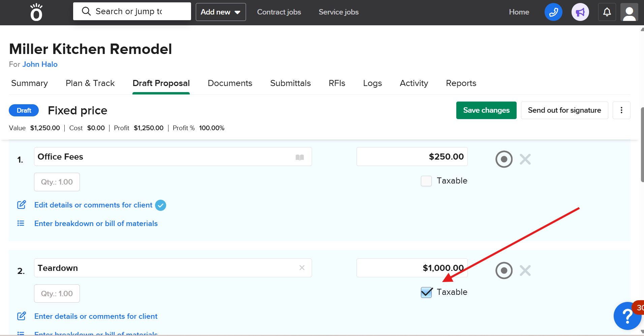Select the radio button beside Office Fees
644x336 pixels.
point(504,159)
